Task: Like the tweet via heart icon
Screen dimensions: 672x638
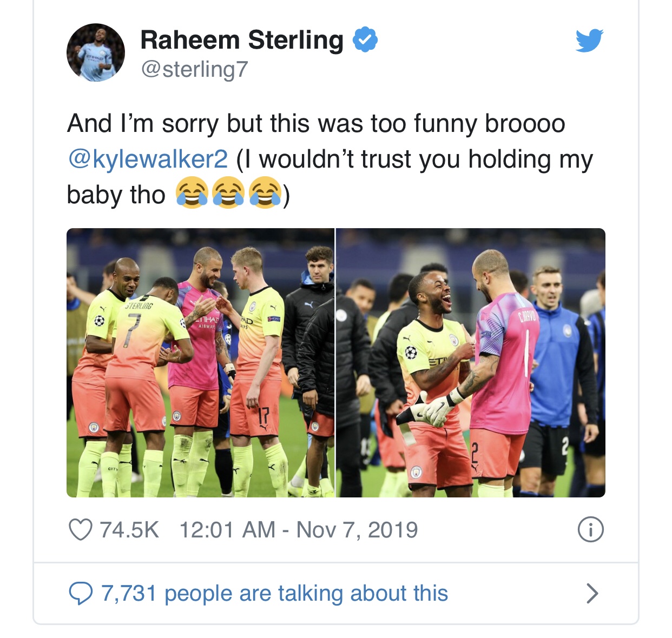Action: click(80, 529)
